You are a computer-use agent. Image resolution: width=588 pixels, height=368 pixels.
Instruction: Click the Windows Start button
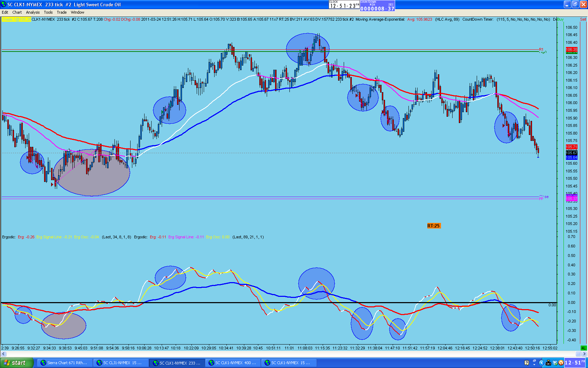tap(17, 363)
